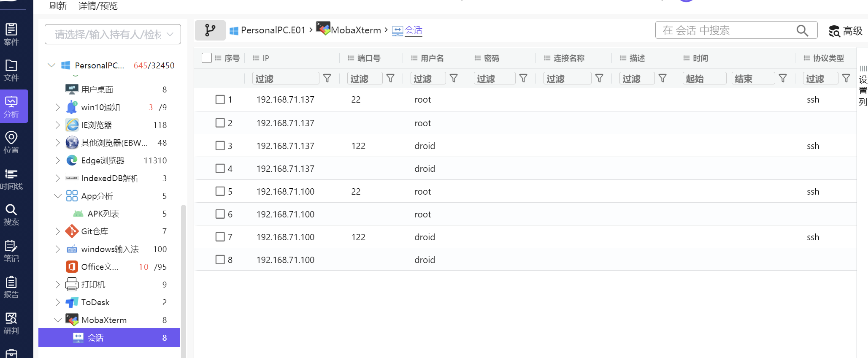This screenshot has height=358, width=868.
Task: Open the 笔记 notes sidebar icon
Action: tap(11, 251)
